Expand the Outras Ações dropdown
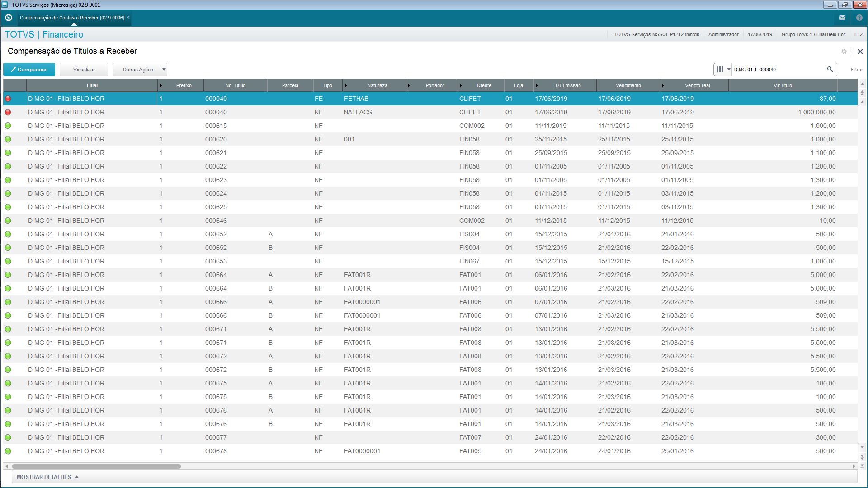Image resolution: width=868 pixels, height=488 pixels. tap(164, 70)
